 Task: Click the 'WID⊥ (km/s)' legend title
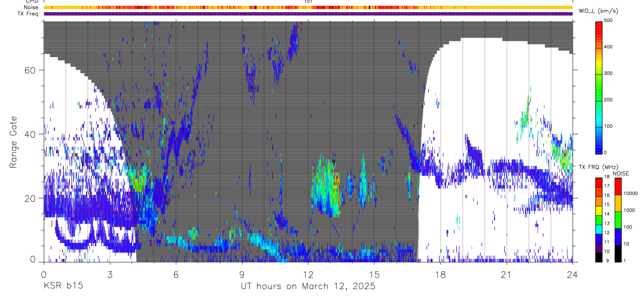[598, 11]
